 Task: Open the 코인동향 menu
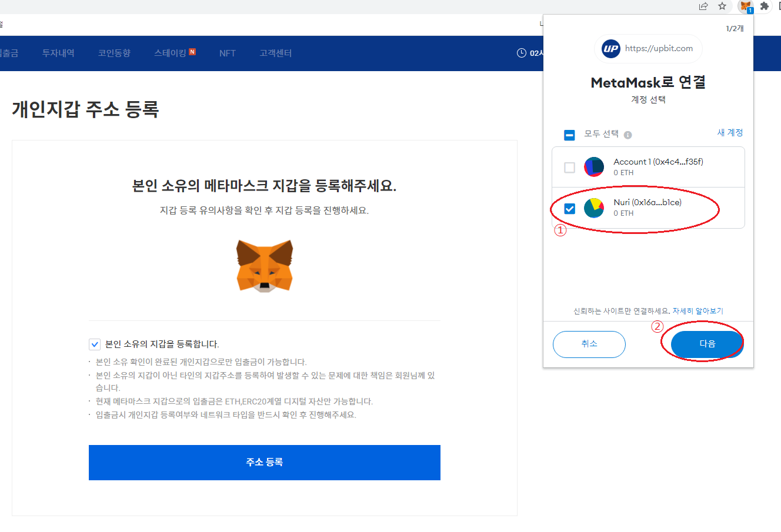pyautogui.click(x=114, y=53)
